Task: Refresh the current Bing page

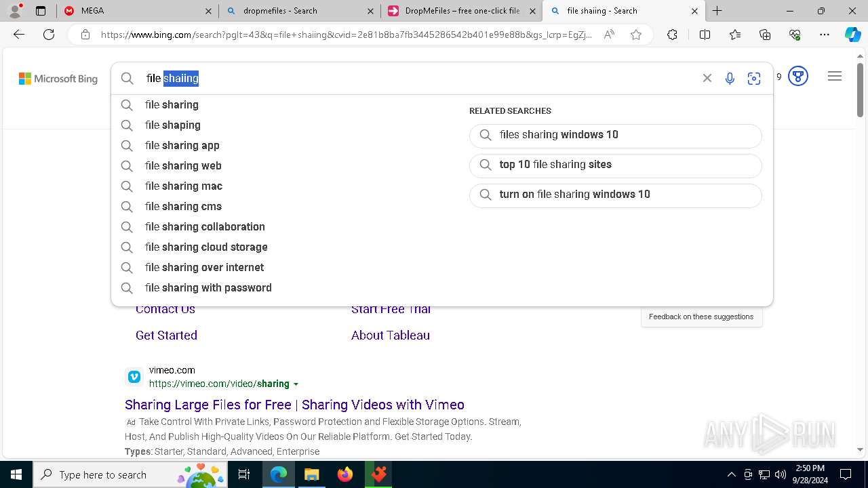Action: [x=49, y=35]
